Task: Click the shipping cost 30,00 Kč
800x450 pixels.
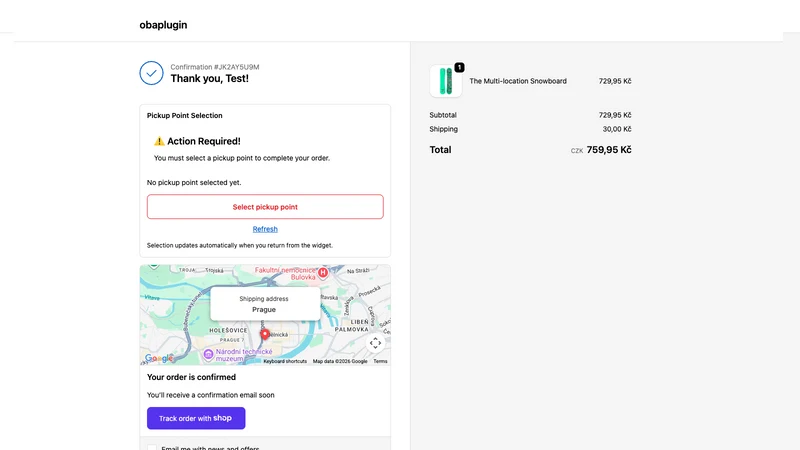Action: click(x=617, y=129)
